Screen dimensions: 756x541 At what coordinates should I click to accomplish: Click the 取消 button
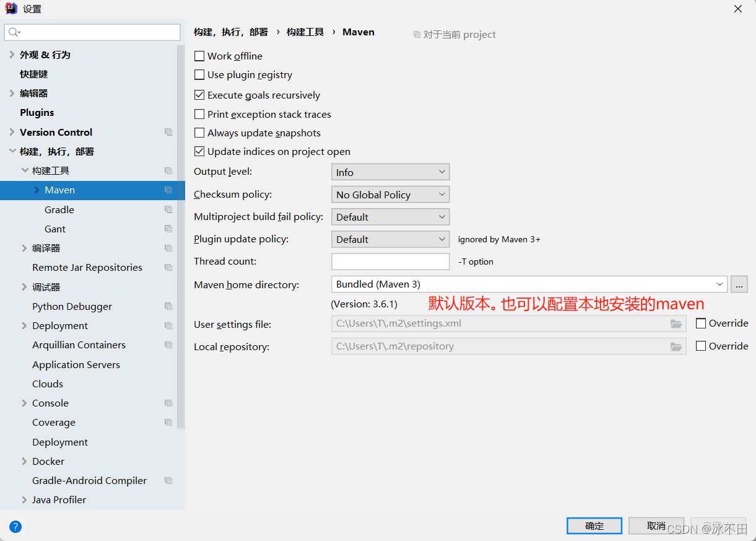(x=656, y=526)
